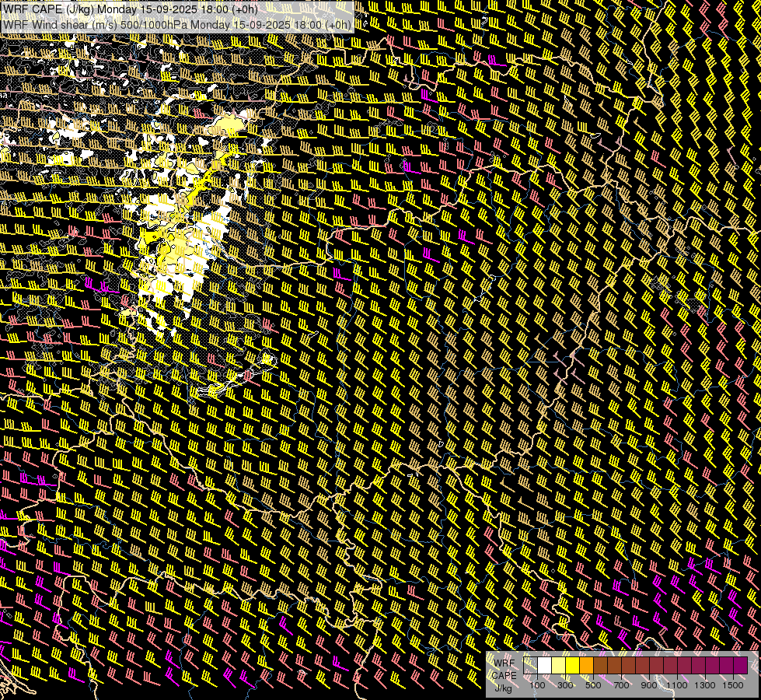Click the 1300 legend value
The width and height of the screenshot is (761, 700).
click(x=705, y=685)
